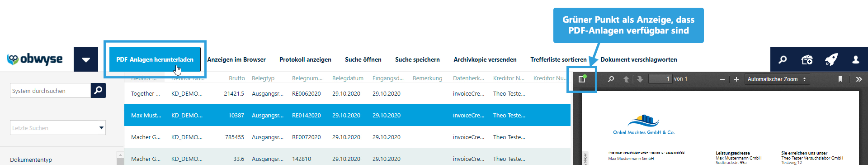868x165 pixels.
Task: Click Trefferliste sortieren
Action: pyautogui.click(x=558, y=59)
